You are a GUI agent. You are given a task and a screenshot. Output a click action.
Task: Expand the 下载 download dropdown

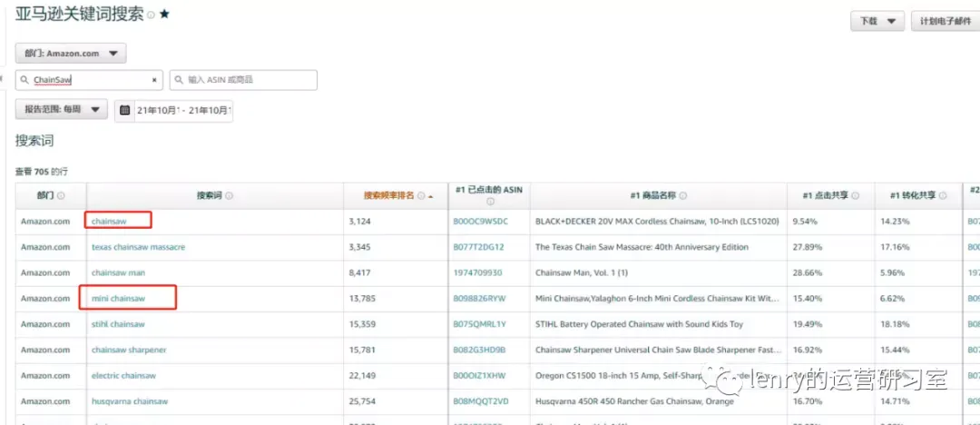pos(877,21)
